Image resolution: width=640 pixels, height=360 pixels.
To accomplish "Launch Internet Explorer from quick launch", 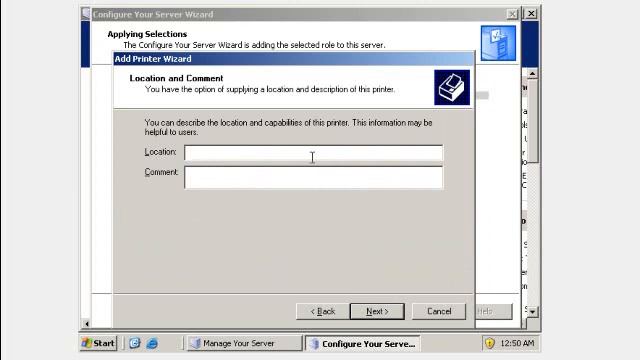I will (152, 343).
